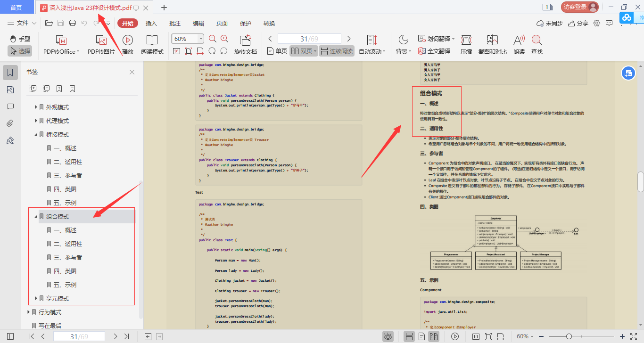The height and width of the screenshot is (343, 644).
Task: Open the signature panel sidebar icon
Action: 10,140
